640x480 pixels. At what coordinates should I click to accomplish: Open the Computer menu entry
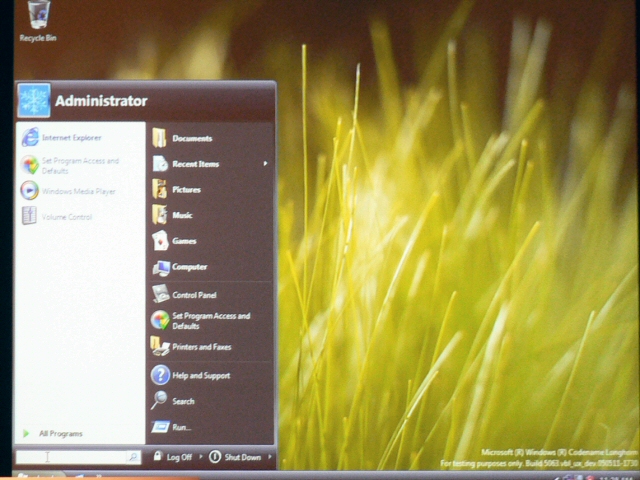(x=189, y=267)
